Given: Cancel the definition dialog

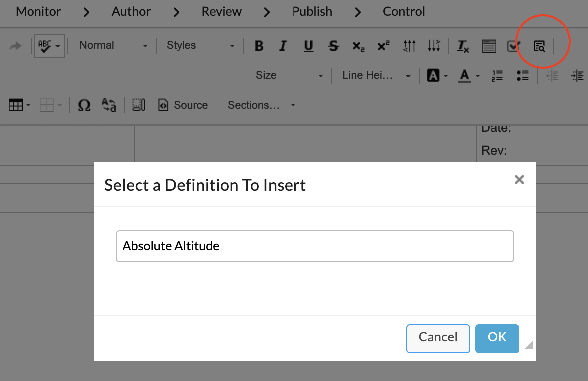Looking at the screenshot, I should click(438, 338).
